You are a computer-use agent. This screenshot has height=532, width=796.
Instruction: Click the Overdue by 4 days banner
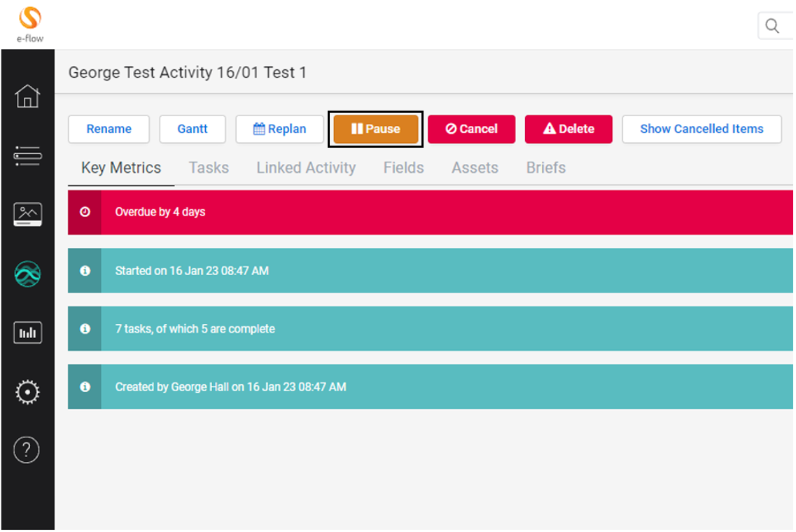click(x=431, y=212)
